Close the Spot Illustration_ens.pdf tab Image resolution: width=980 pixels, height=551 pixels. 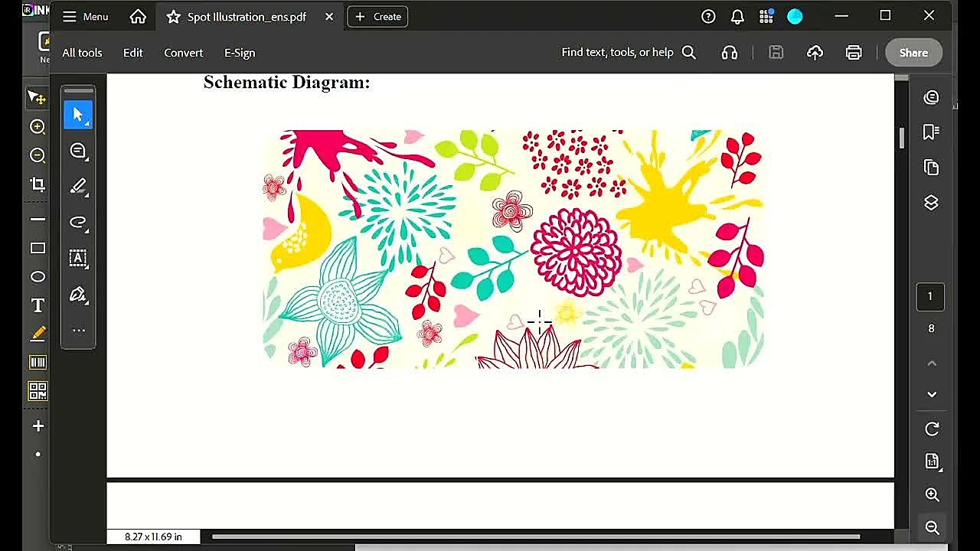(x=329, y=16)
